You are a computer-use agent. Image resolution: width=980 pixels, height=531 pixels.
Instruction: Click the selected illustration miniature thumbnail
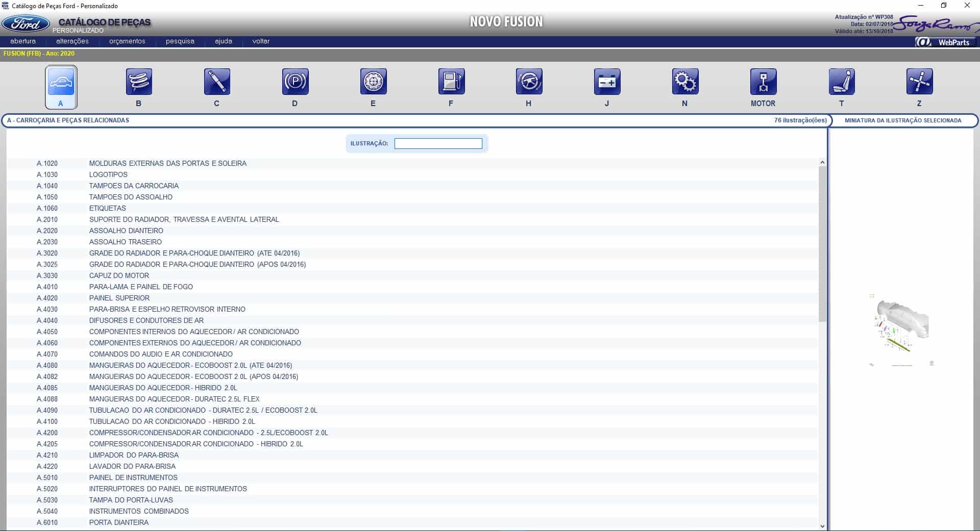pyautogui.click(x=902, y=331)
